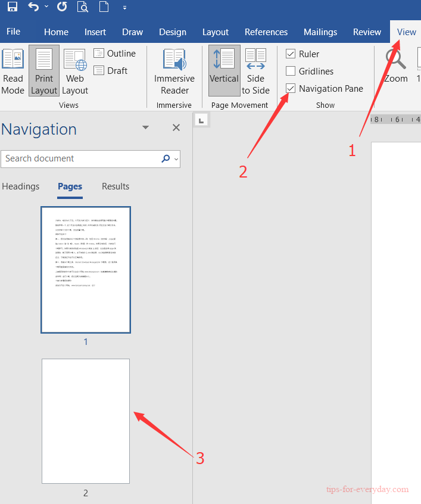Open Print Preview icon in quick access toolbar
Image resolution: width=421 pixels, height=504 pixels.
83,6
